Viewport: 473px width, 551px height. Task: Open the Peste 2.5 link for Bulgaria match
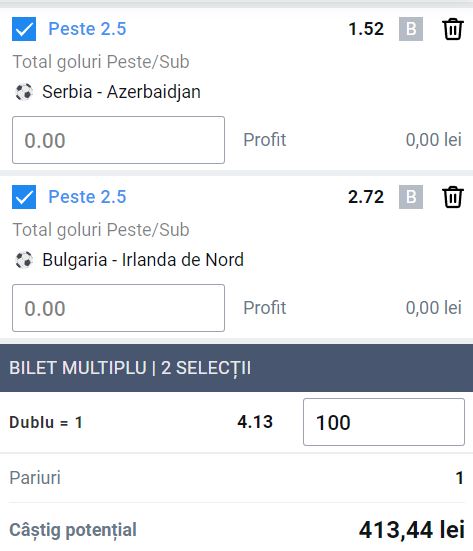tap(87, 197)
